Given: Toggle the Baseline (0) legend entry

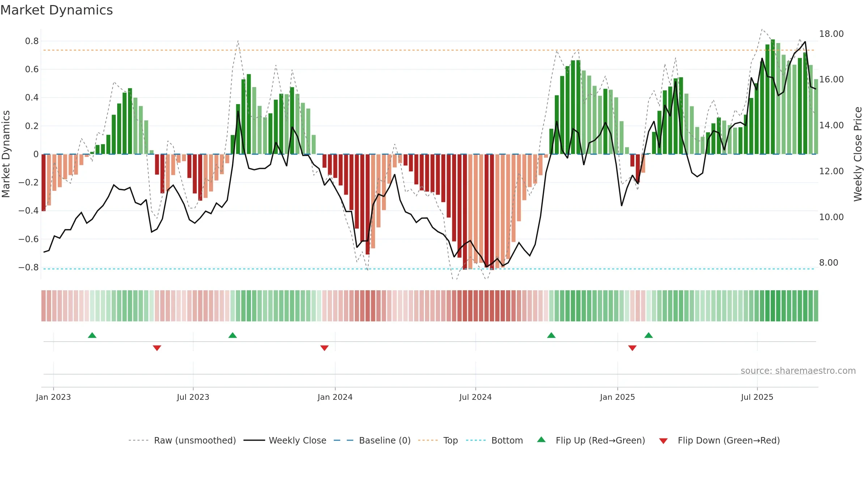Looking at the screenshot, I should (372, 440).
